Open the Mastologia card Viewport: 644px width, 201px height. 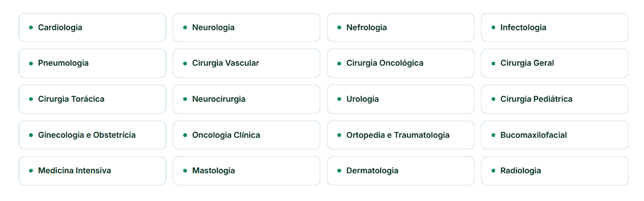click(247, 171)
